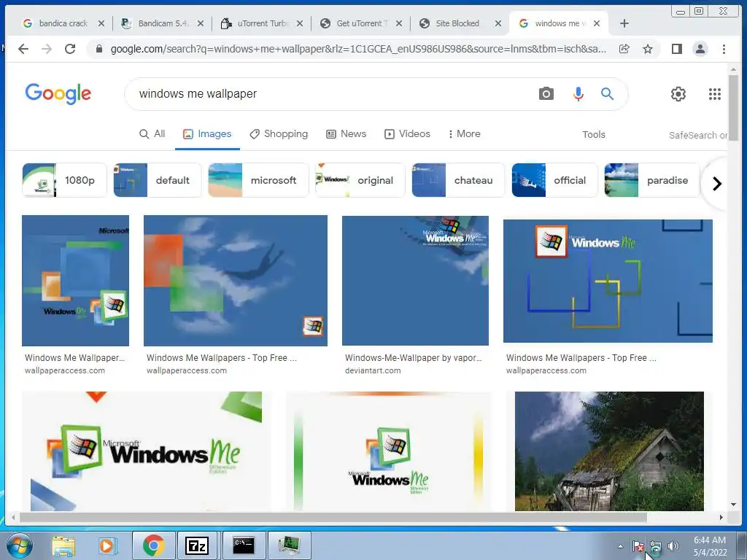Screen dimensions: 747x560
Task: Filter results by the paradise chip
Action: [x=651, y=180]
